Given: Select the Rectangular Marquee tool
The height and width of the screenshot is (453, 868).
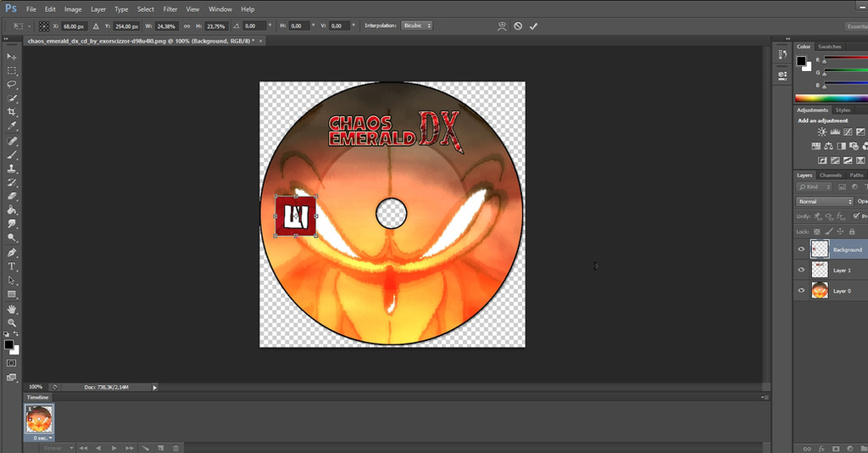Looking at the screenshot, I should point(12,71).
